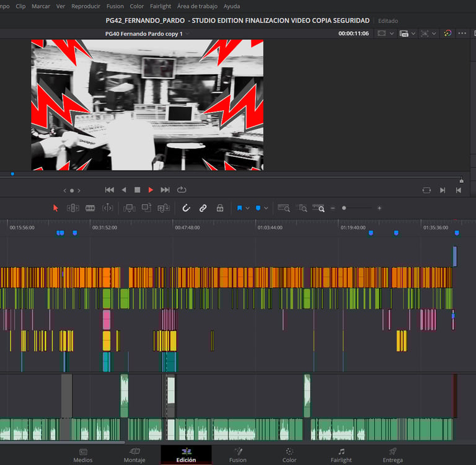476x465 pixels.
Task: Open the Marcar menu
Action: click(41, 6)
